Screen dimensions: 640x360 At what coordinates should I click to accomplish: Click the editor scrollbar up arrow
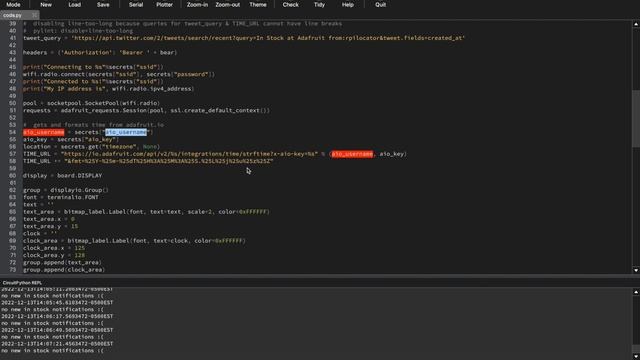tap(636, 24)
